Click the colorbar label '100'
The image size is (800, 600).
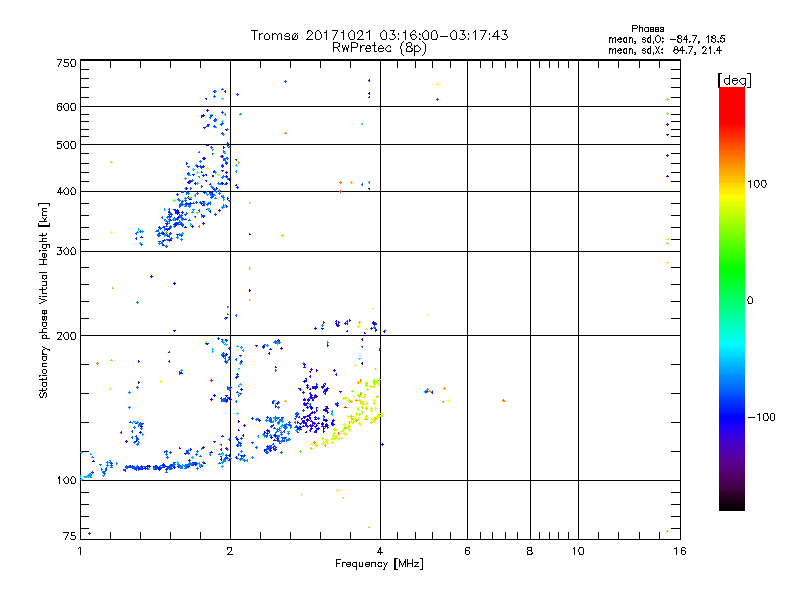pos(757,184)
